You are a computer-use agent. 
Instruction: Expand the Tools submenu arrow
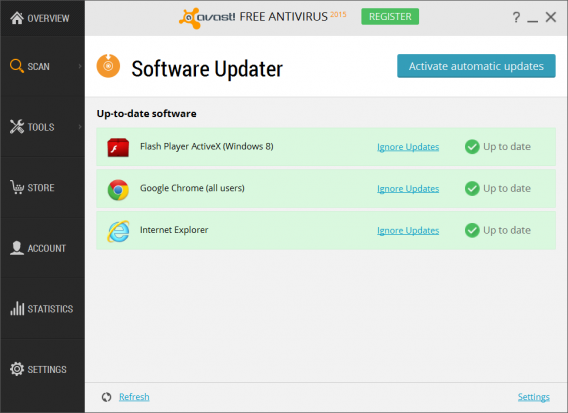[80, 126]
